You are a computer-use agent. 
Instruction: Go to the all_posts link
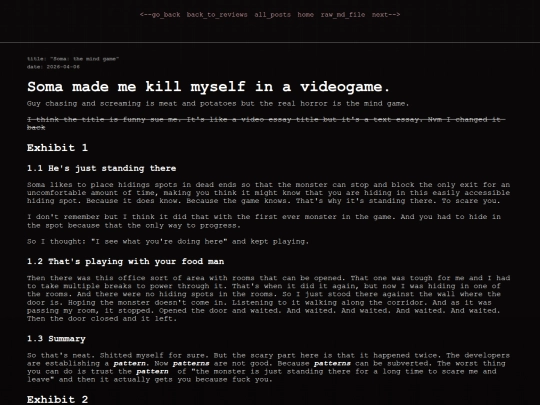pyautogui.click(x=272, y=15)
